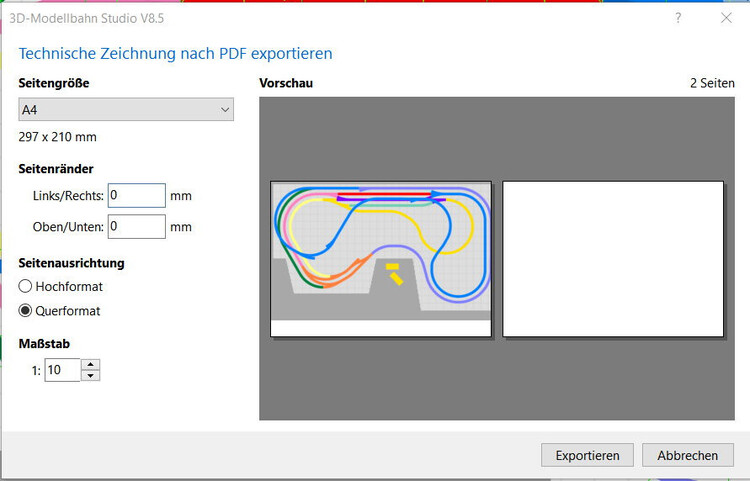Select the blank second preview page

click(x=613, y=259)
